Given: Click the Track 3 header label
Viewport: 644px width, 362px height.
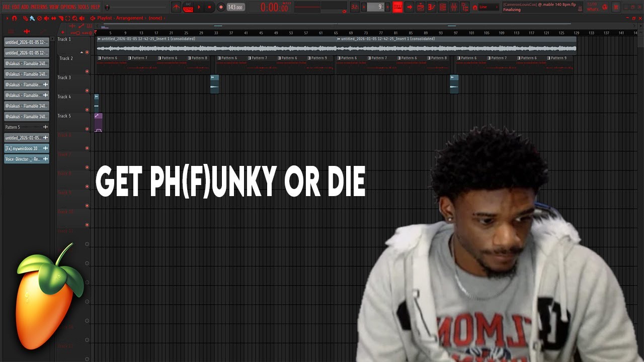Looking at the screenshot, I should 64,77.
